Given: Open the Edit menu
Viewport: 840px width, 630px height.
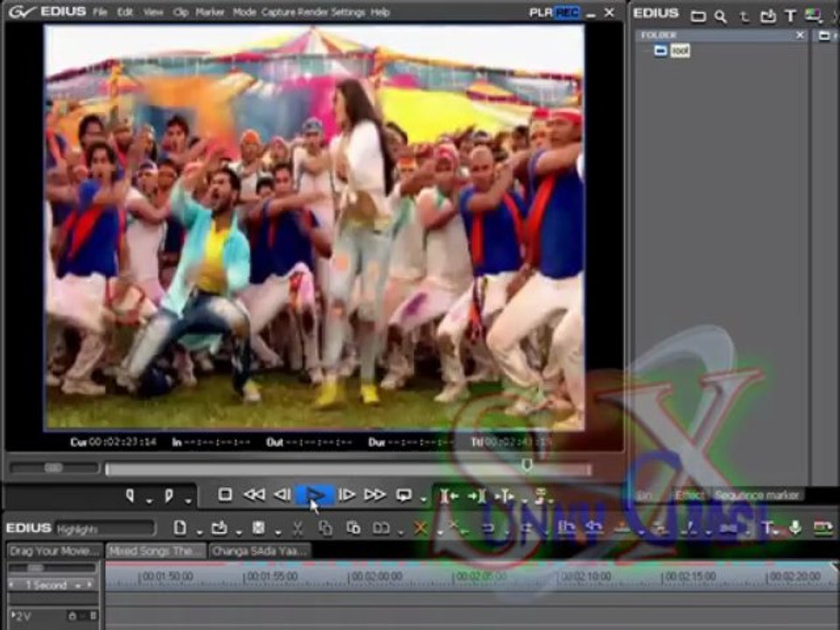Looking at the screenshot, I should 125,11.
